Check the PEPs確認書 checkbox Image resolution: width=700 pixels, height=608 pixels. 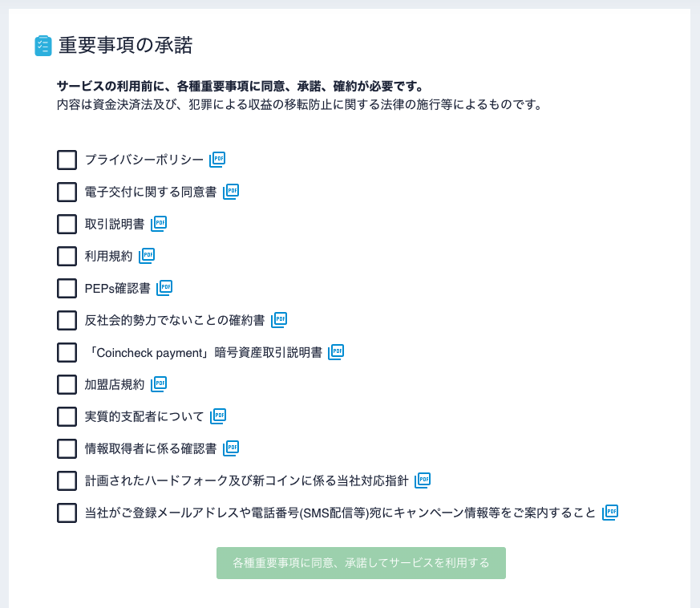[x=67, y=289]
